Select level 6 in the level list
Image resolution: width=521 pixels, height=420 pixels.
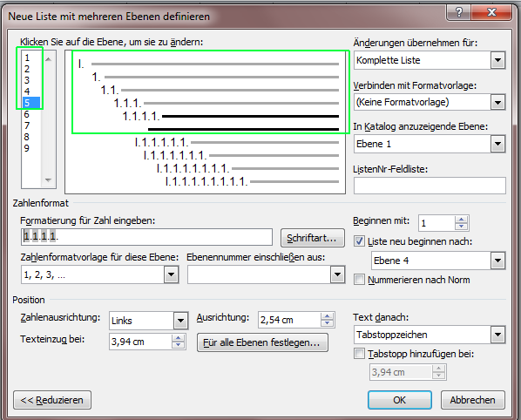coord(27,114)
